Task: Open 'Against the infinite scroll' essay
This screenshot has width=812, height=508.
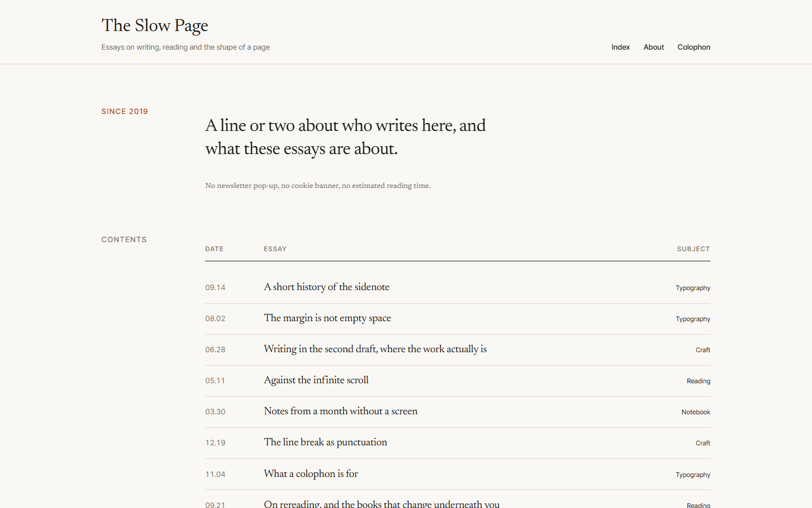Action: point(316,380)
